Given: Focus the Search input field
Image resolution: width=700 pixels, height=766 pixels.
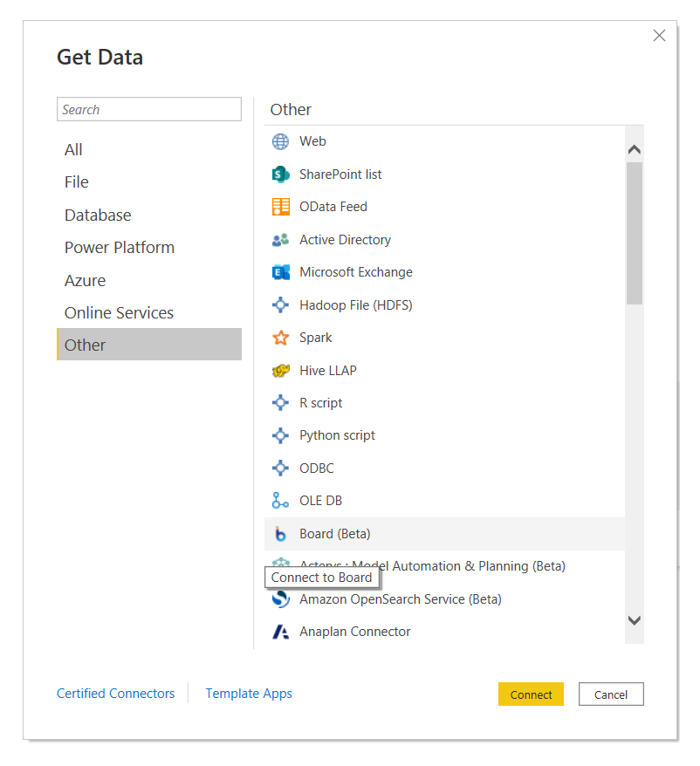Looking at the screenshot, I should point(149,109).
